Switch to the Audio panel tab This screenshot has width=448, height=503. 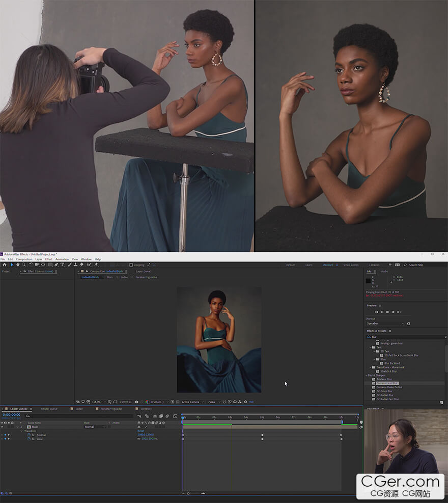384,272
